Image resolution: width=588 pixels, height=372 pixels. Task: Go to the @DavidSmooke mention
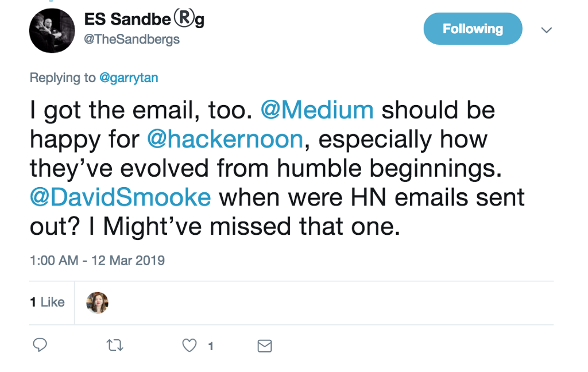tap(120, 198)
